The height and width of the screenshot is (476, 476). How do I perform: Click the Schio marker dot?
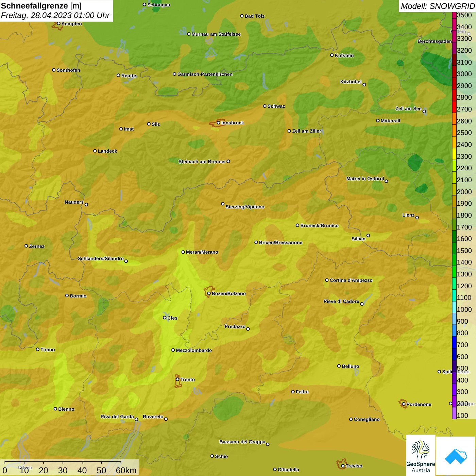pos(212,456)
